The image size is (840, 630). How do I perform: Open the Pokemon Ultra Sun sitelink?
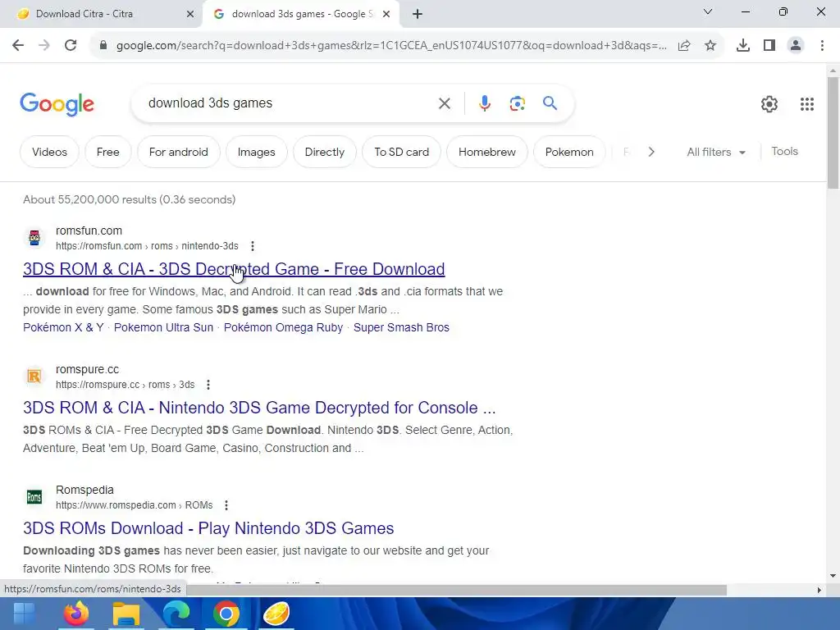pyautogui.click(x=163, y=327)
